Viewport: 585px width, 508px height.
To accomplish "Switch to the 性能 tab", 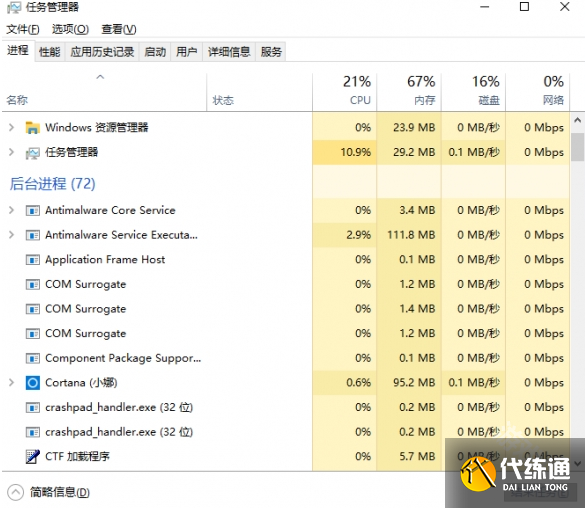I will click(50, 52).
